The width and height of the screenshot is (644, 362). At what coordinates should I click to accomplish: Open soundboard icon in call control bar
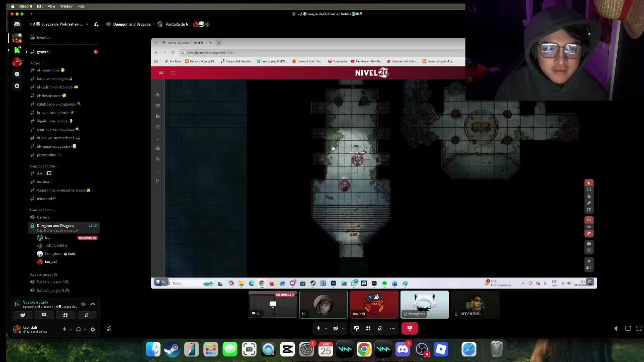[x=380, y=328]
